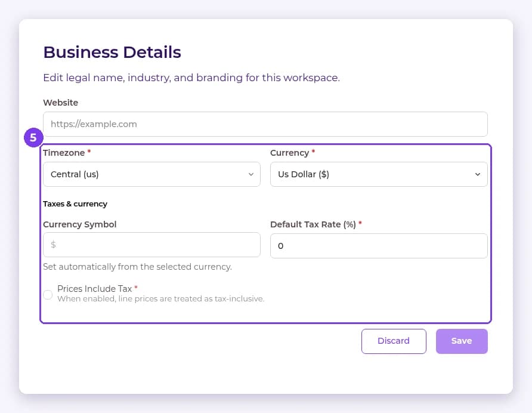Click the 'Business Details' heading
The width and height of the screenshot is (532, 413).
pyautogui.click(x=112, y=53)
